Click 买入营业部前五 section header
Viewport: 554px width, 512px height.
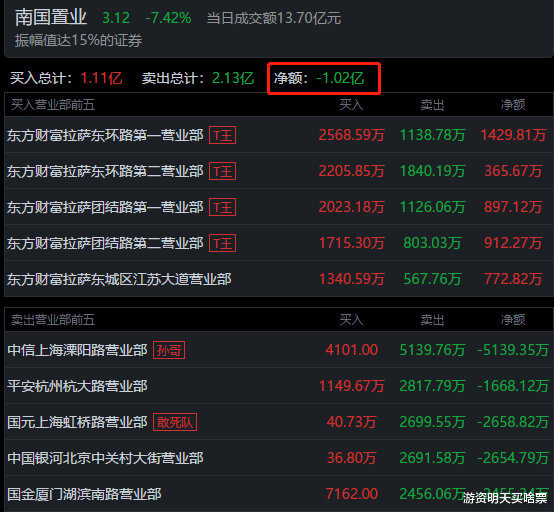(53, 105)
